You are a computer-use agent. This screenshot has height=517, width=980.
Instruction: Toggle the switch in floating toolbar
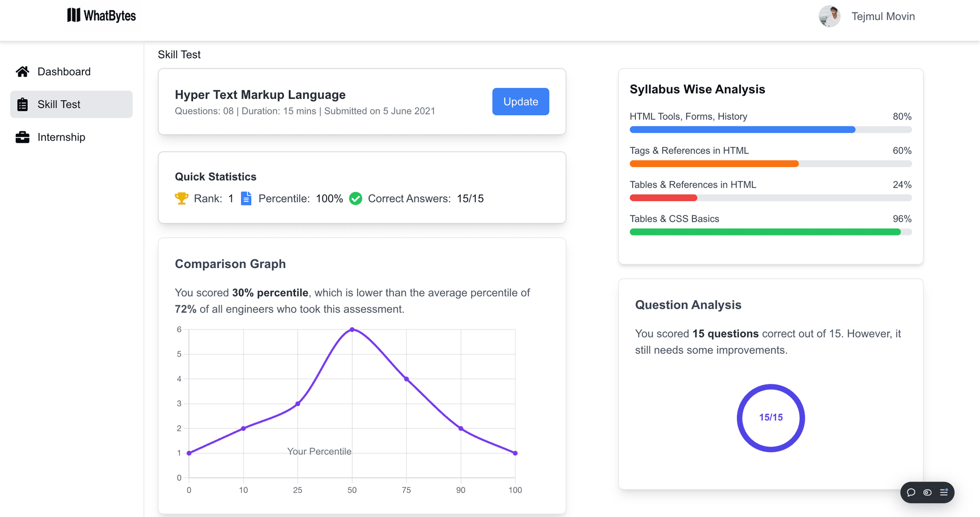click(927, 493)
